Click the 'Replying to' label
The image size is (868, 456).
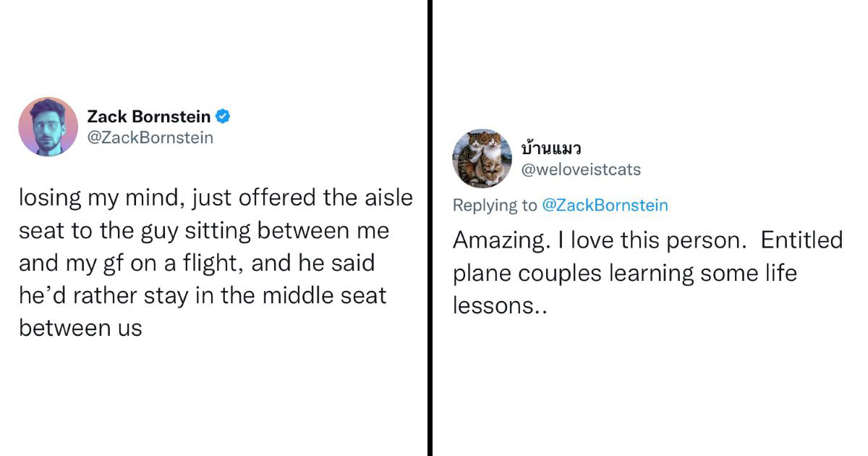[x=495, y=206]
